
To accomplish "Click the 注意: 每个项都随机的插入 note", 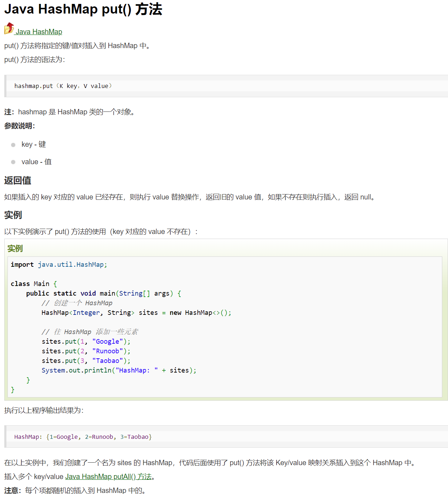I will (x=76, y=490).
